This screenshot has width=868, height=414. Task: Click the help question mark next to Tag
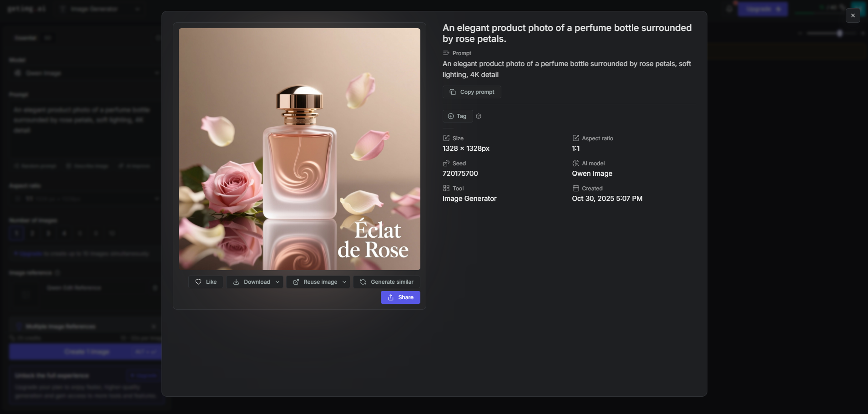coord(479,116)
